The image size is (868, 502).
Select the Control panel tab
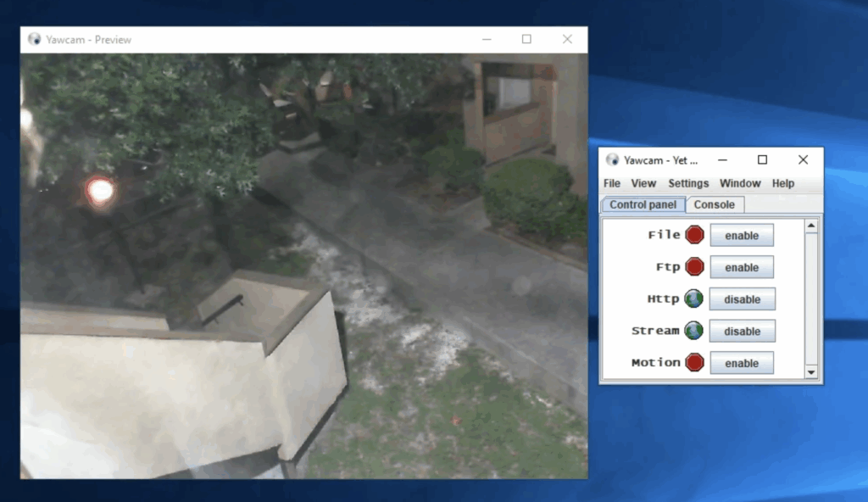coord(643,204)
